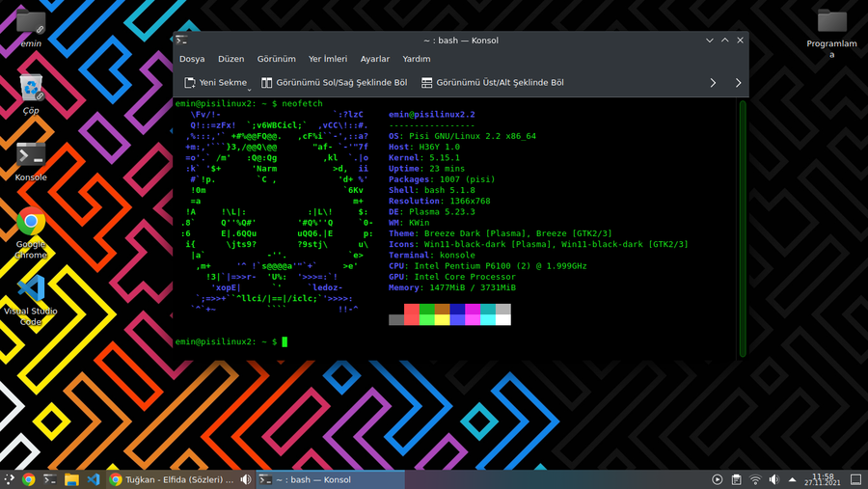The width and height of the screenshot is (868, 489).
Task: Launch Google Chrome from the desktop shortcut
Action: (31, 223)
